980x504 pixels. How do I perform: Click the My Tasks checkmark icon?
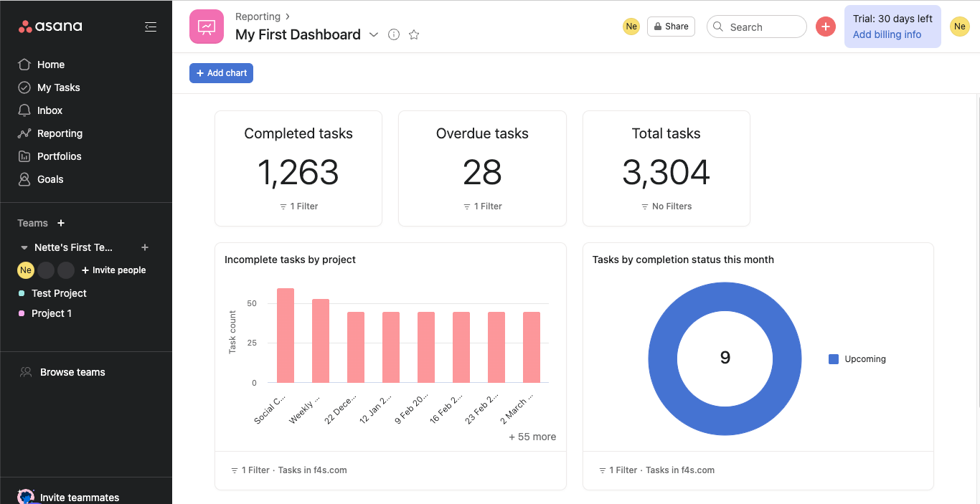pyautogui.click(x=24, y=87)
